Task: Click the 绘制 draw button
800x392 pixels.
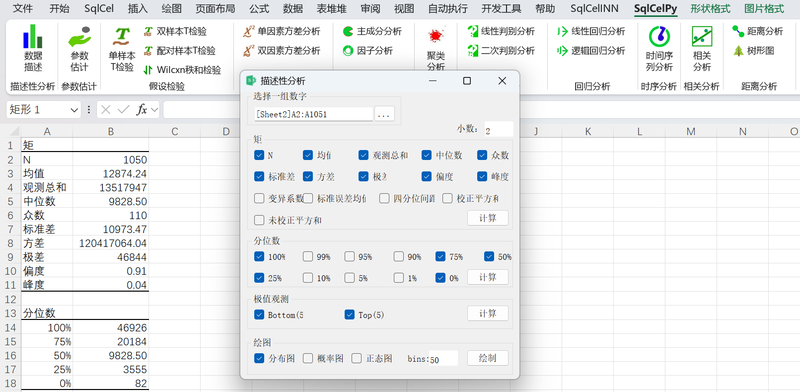Action: [x=488, y=358]
